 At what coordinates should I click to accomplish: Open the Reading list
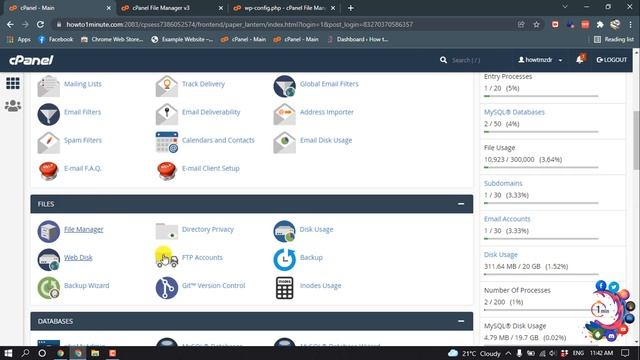[614, 39]
